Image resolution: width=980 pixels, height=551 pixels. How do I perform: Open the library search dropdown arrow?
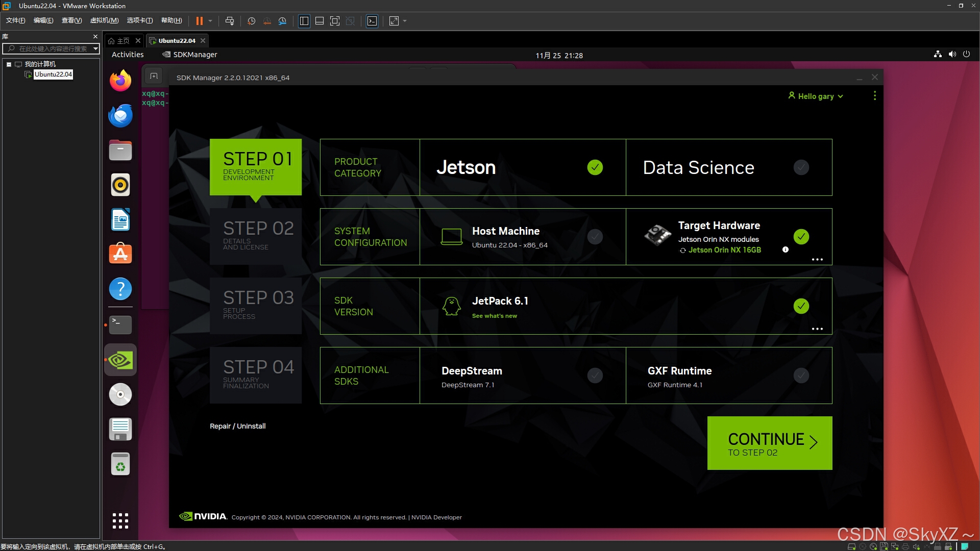click(95, 48)
